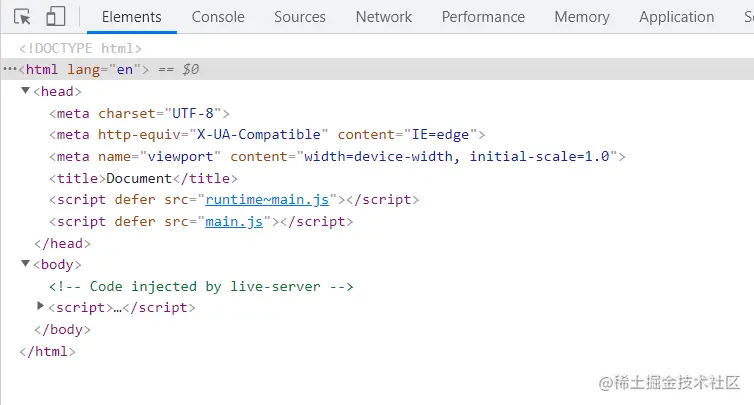The width and height of the screenshot is (754, 405).
Task: Click the opening body tag text
Action: pyautogui.click(x=57, y=265)
